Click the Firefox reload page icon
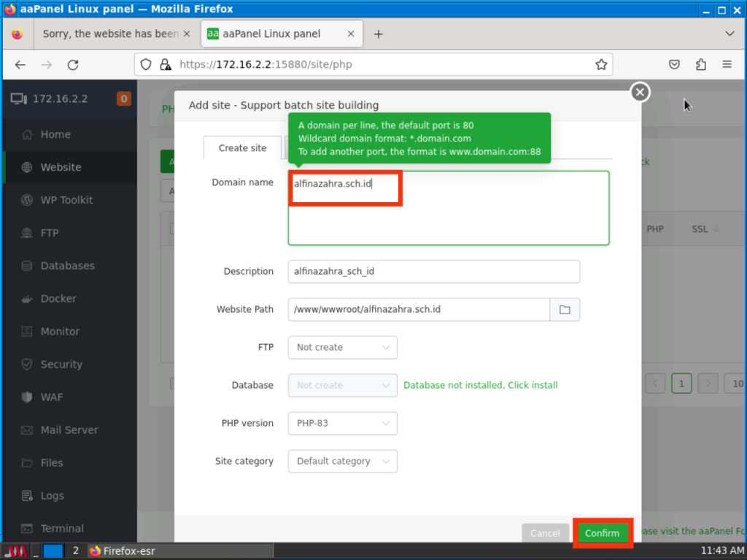 pos(73,65)
